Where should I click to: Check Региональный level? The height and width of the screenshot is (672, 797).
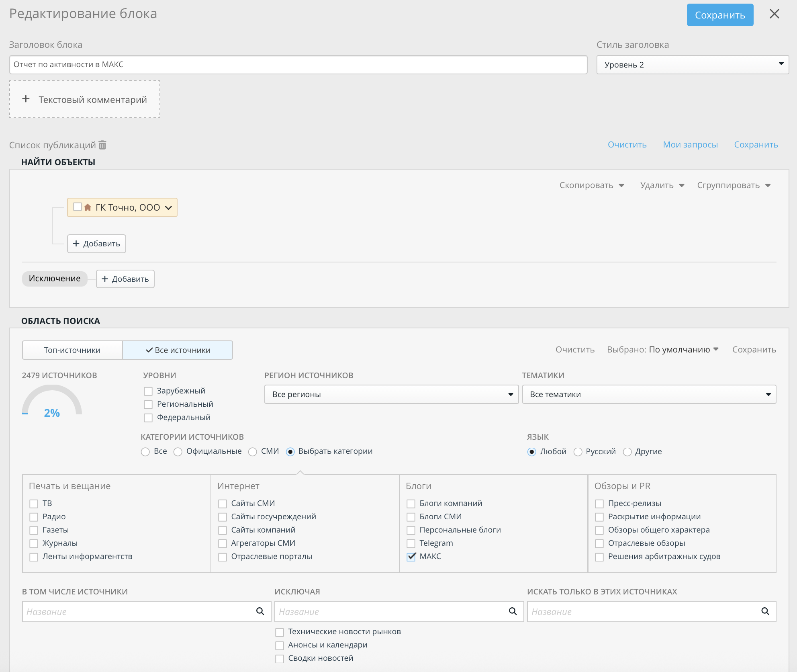point(148,404)
